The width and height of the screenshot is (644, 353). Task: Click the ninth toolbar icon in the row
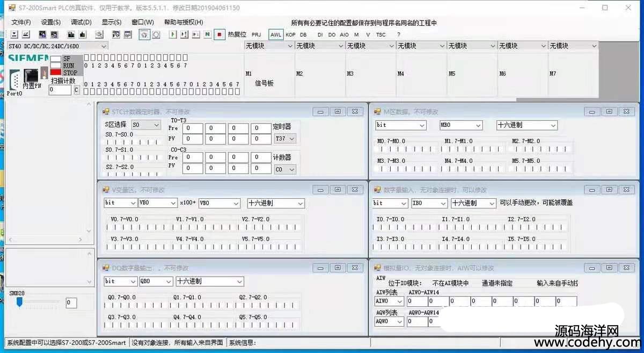coord(128,34)
